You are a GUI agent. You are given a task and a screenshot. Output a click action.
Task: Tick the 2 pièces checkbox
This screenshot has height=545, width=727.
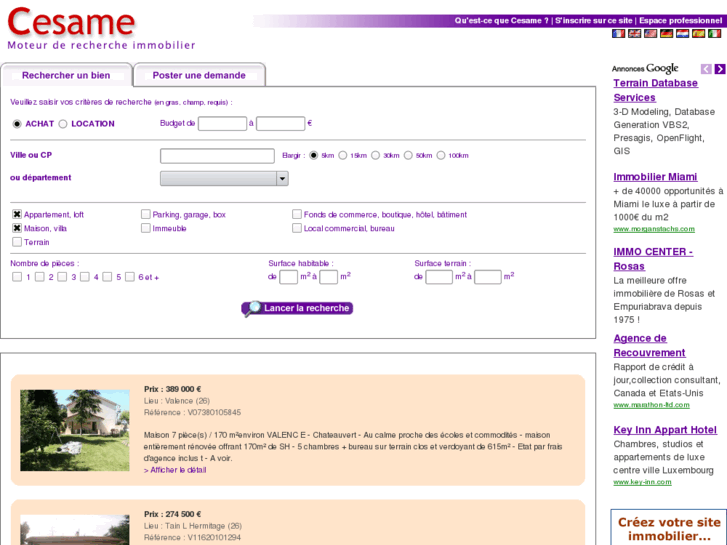[40, 277]
